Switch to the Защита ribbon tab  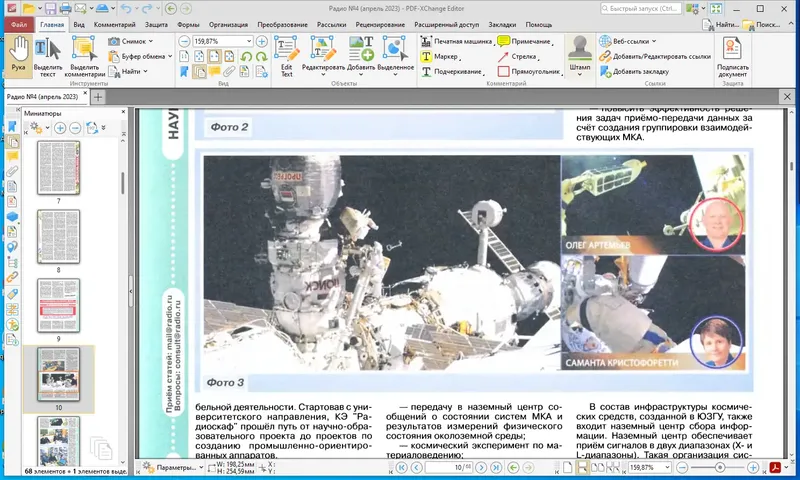pos(156,23)
